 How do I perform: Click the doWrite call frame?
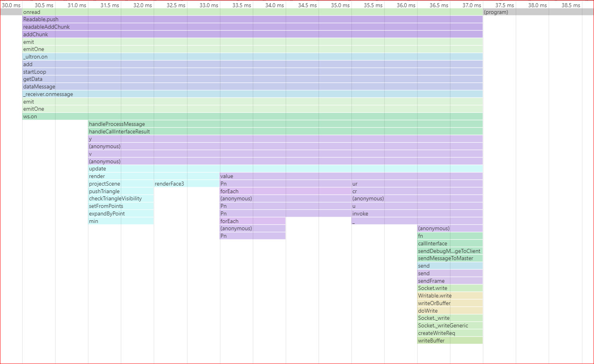click(450, 311)
